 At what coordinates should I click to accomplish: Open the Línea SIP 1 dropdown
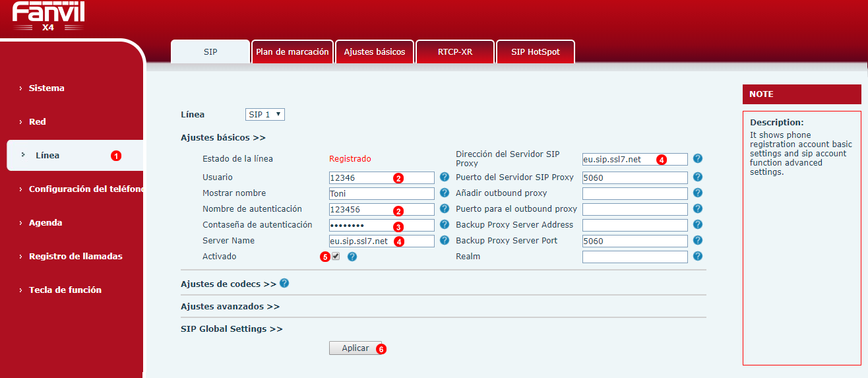(x=264, y=114)
